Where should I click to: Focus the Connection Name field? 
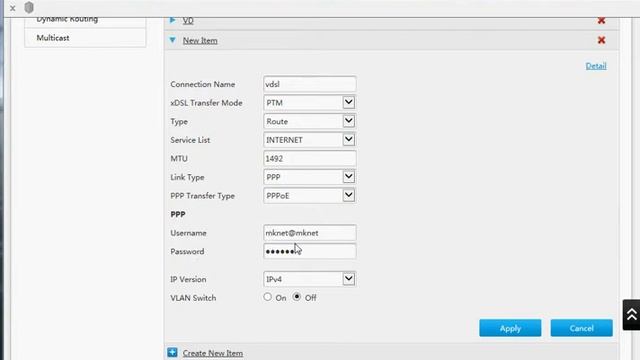point(310,84)
